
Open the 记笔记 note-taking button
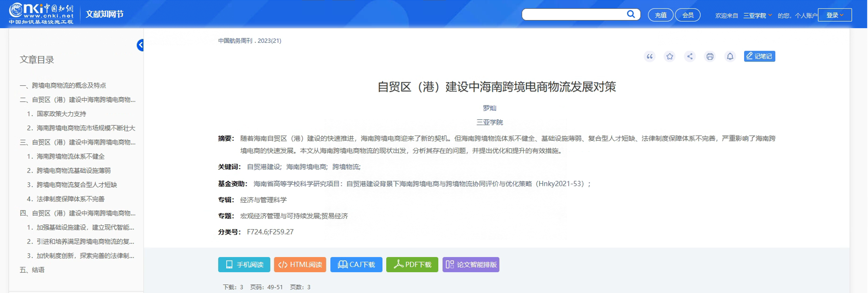tap(759, 56)
